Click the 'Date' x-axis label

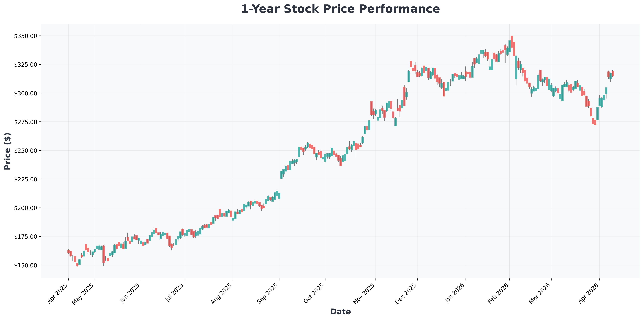coord(340,312)
